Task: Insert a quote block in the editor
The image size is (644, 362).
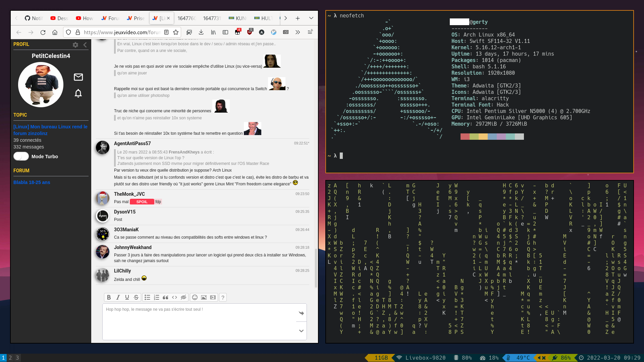Action: click(x=165, y=297)
